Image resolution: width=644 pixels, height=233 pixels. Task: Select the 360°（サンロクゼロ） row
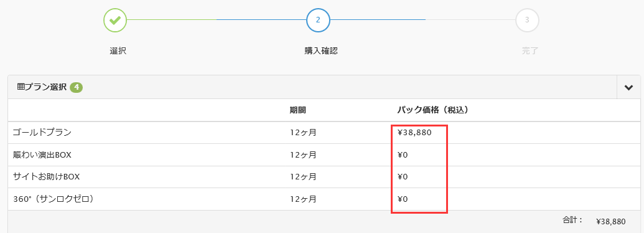[324, 199]
